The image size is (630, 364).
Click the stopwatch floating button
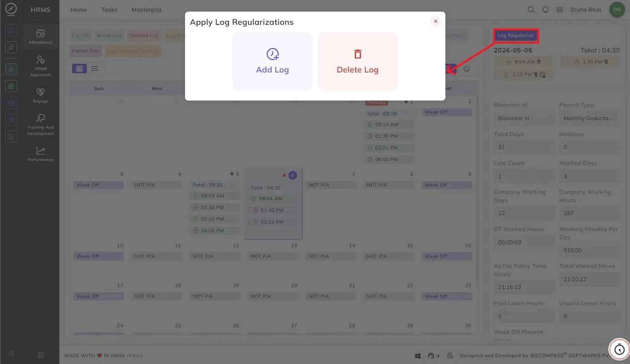click(x=620, y=348)
